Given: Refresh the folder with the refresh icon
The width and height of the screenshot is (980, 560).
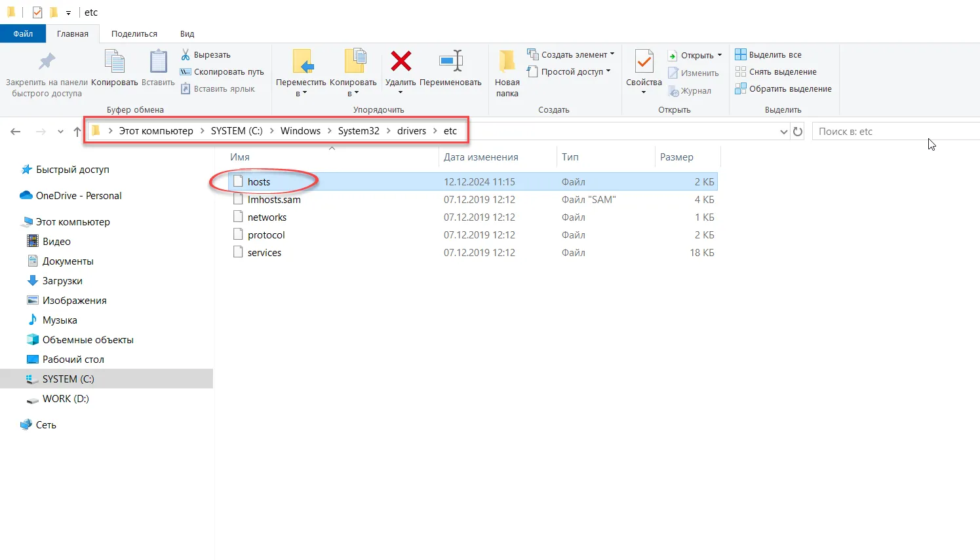Looking at the screenshot, I should point(798,131).
